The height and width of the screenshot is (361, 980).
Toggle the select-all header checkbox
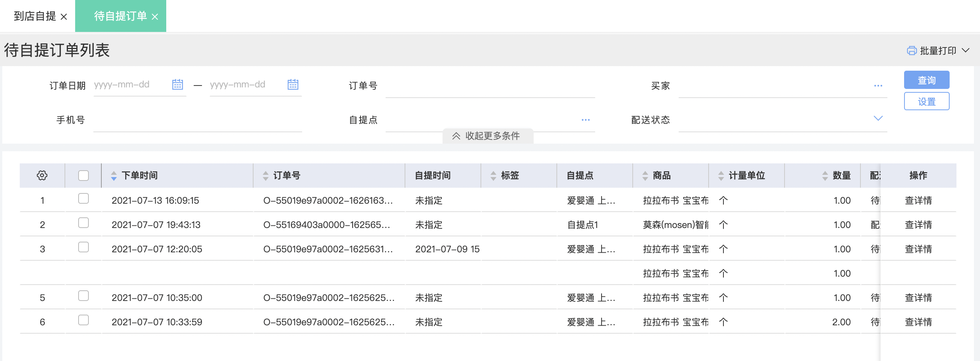click(84, 176)
